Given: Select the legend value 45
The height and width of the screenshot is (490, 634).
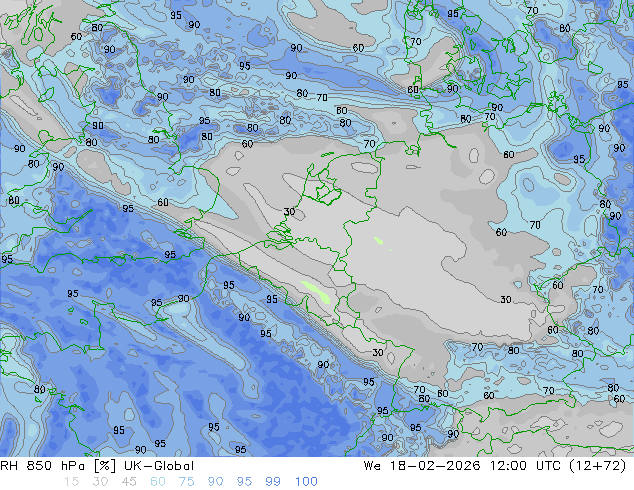Looking at the screenshot, I should pyautogui.click(x=129, y=482).
